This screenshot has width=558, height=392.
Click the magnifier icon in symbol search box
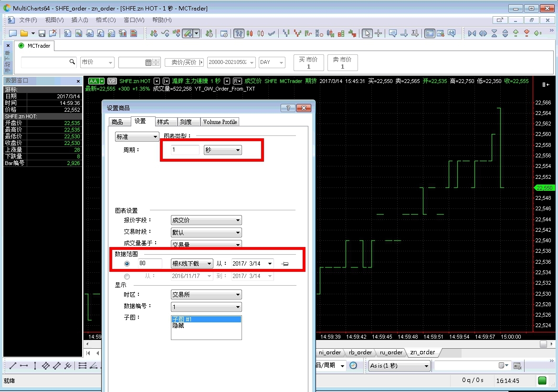pyautogui.click(x=73, y=62)
